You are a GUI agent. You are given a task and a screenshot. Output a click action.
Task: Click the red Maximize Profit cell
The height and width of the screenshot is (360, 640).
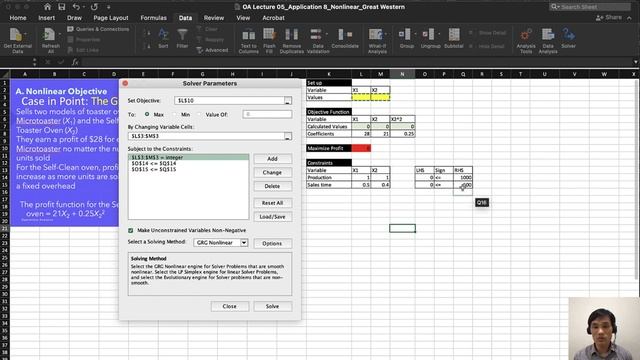click(361, 148)
